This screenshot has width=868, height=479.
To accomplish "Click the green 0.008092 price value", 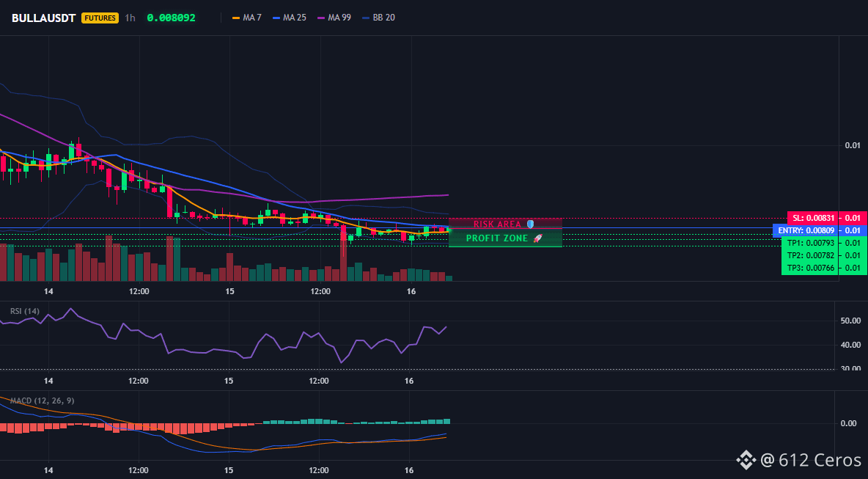I will [171, 18].
